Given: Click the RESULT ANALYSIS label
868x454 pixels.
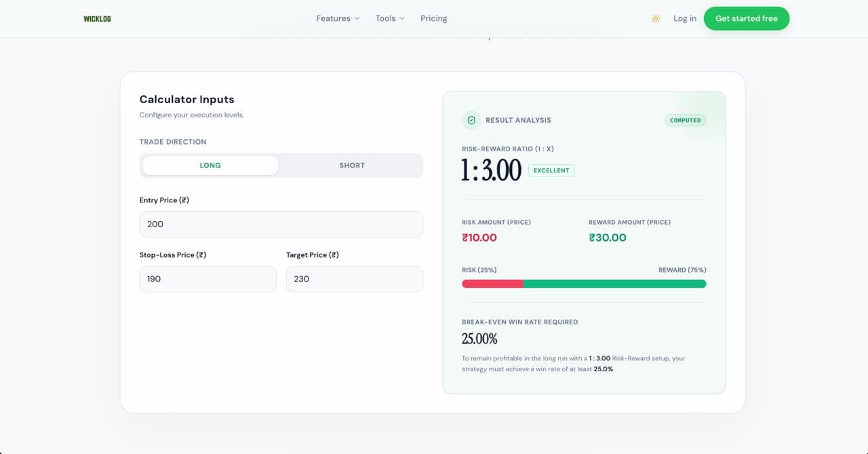Looking at the screenshot, I should [x=518, y=120].
